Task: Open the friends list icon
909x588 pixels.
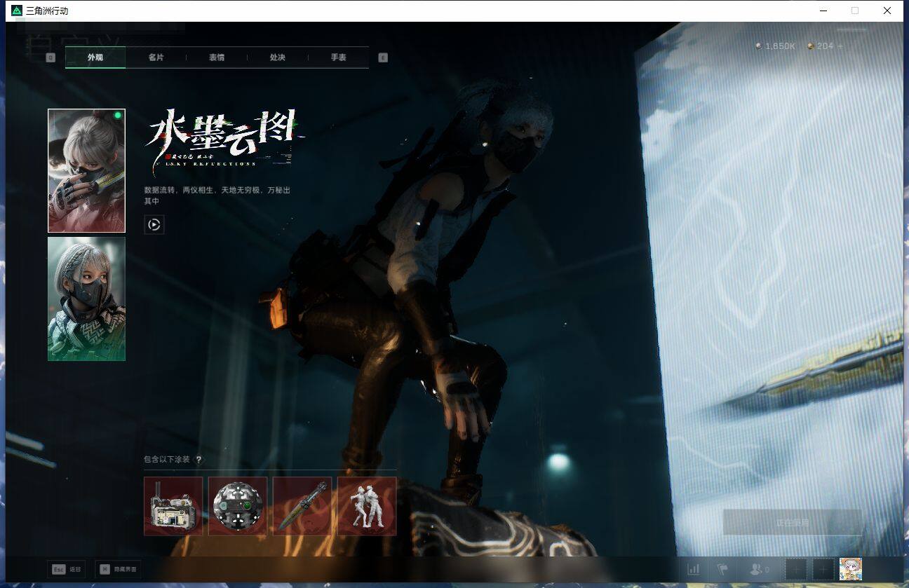Action: [x=759, y=570]
